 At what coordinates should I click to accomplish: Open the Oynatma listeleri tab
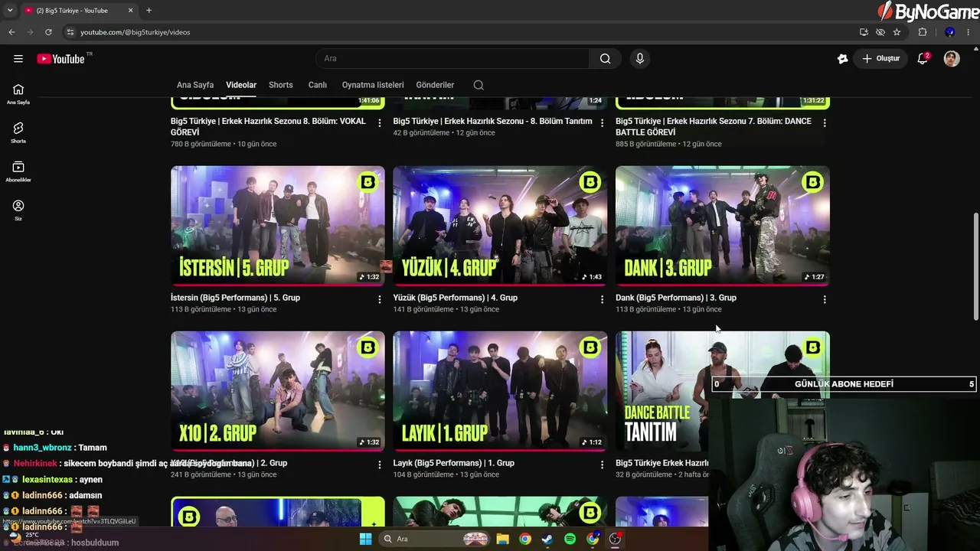(x=373, y=85)
